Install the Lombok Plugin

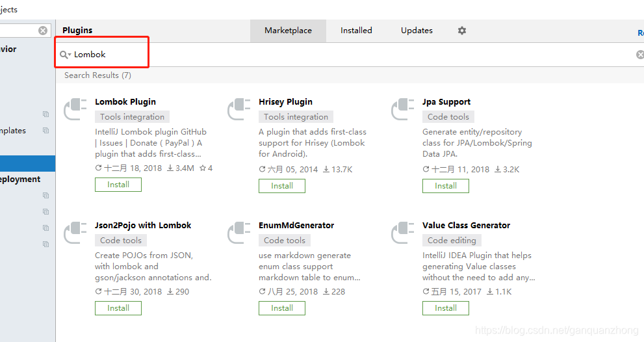click(118, 185)
